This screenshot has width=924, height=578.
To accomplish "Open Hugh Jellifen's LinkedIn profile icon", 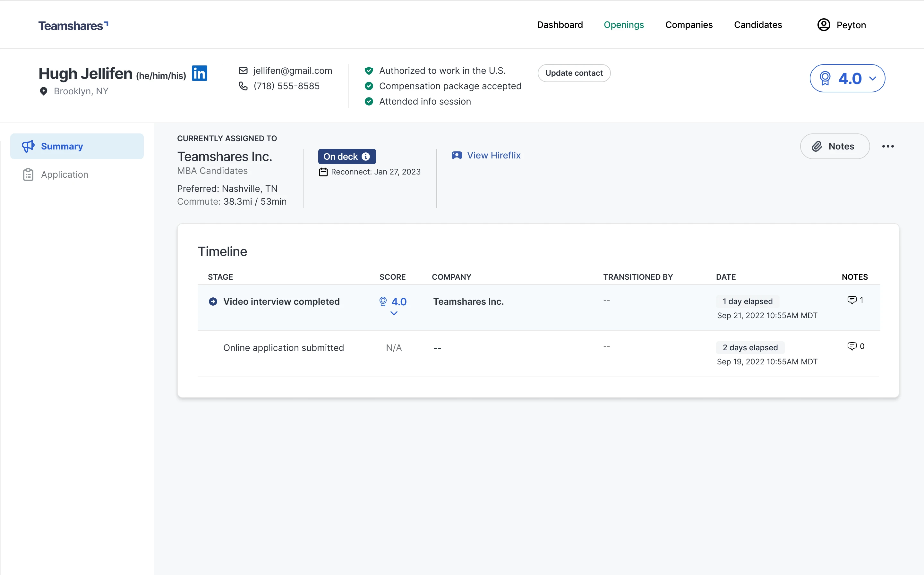I will (199, 73).
